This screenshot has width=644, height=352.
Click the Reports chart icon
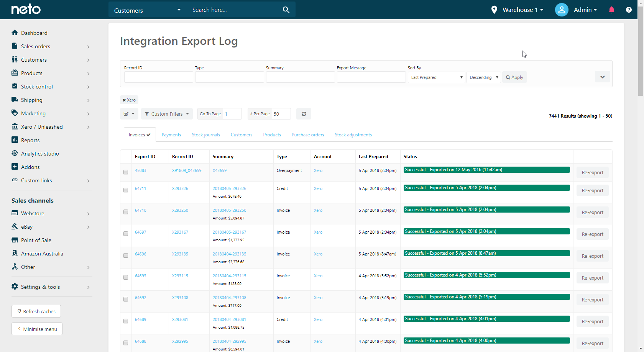(x=15, y=140)
